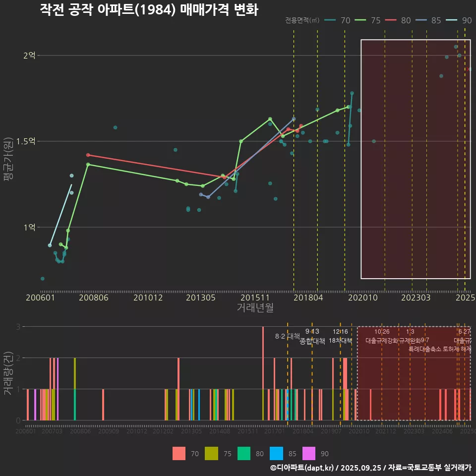Click the 2억 y-axis label

(29, 56)
